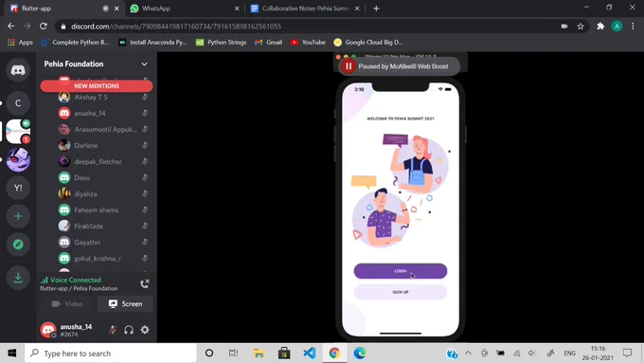Jump to NEW MENTIONS banner

tap(97, 86)
